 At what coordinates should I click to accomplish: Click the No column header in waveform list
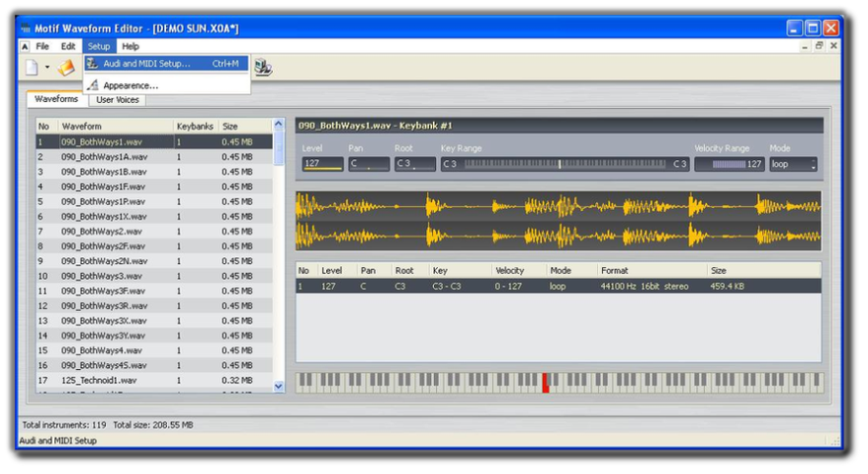pos(46,127)
